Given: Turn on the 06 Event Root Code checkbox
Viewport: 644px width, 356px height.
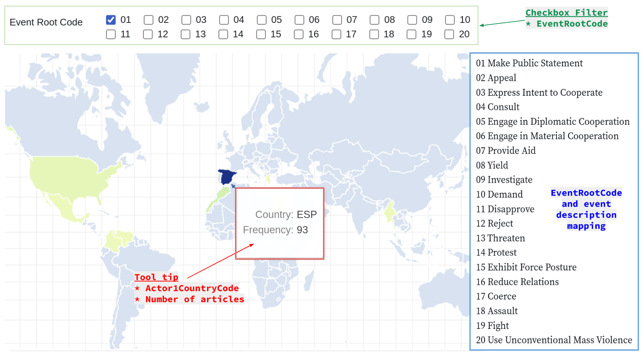Looking at the screenshot, I should pyautogui.click(x=299, y=20).
